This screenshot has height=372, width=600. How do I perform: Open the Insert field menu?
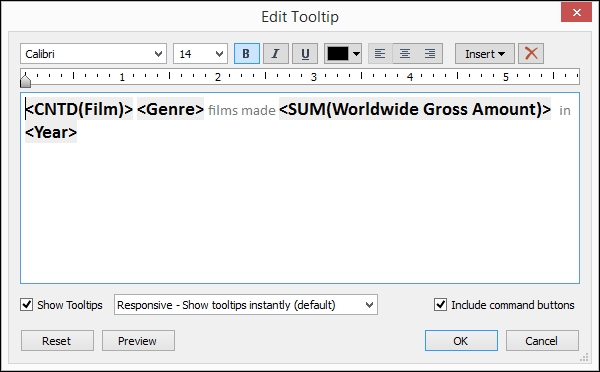click(484, 54)
